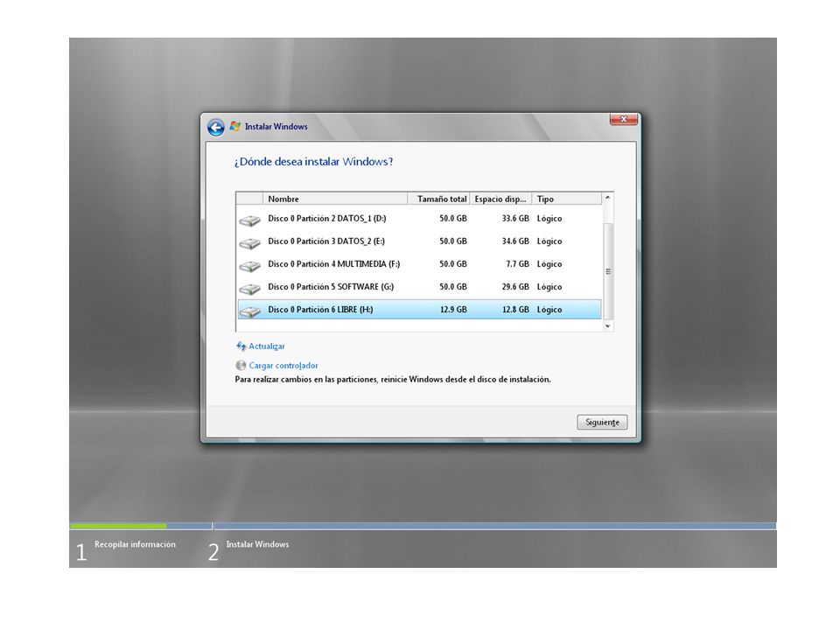Sort by Espacio disp... column header

(500, 199)
